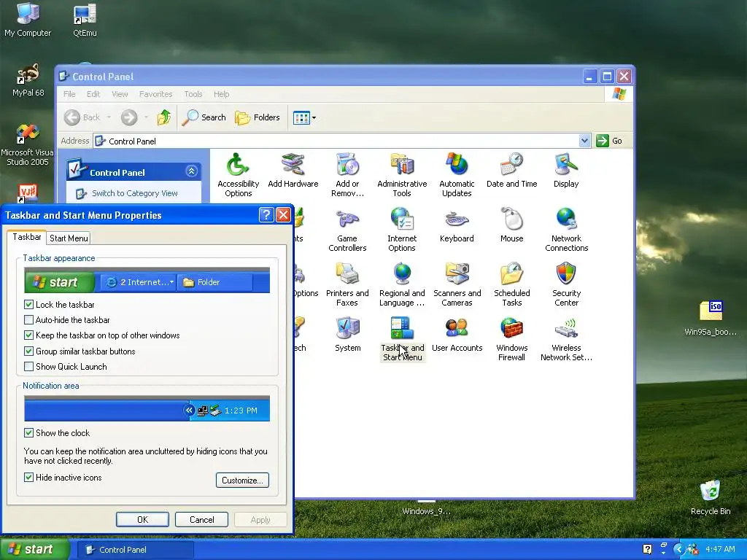Toggle Show the clock checkbox
The image size is (747, 560).
pyautogui.click(x=28, y=432)
